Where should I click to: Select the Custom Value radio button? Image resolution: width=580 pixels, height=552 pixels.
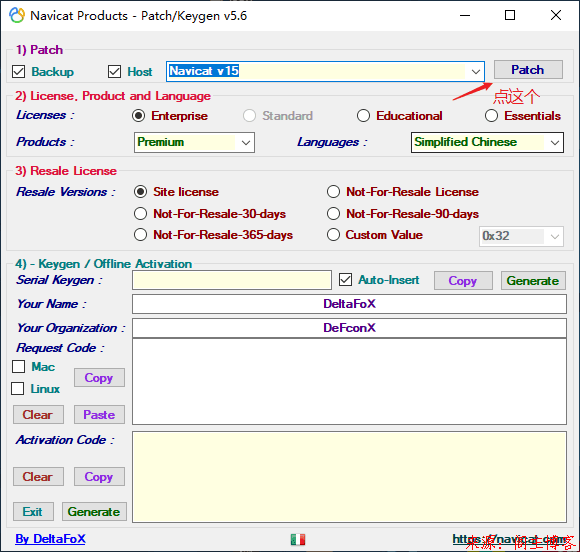(333, 235)
